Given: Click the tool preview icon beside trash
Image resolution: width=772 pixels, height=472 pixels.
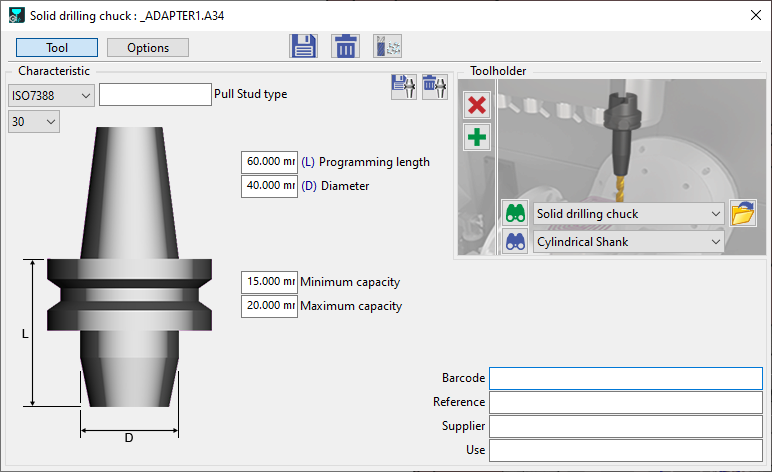Looking at the screenshot, I should [387, 47].
